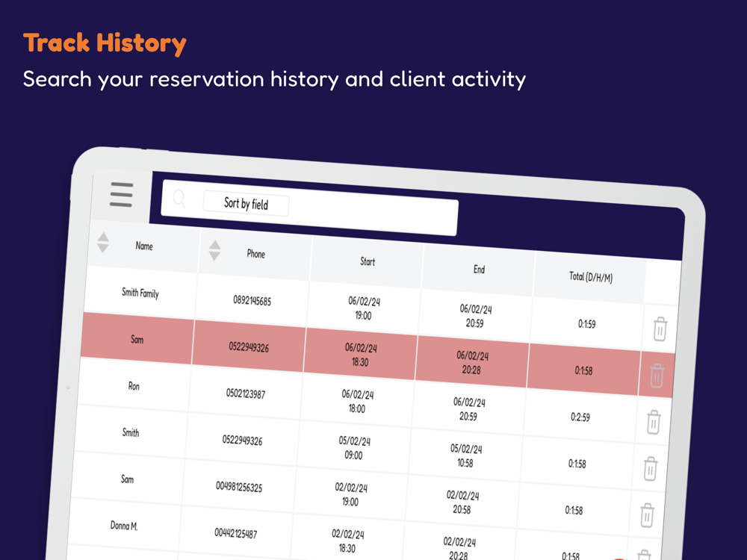
Task: Click total duration 0:1:59
Action: click(x=587, y=324)
